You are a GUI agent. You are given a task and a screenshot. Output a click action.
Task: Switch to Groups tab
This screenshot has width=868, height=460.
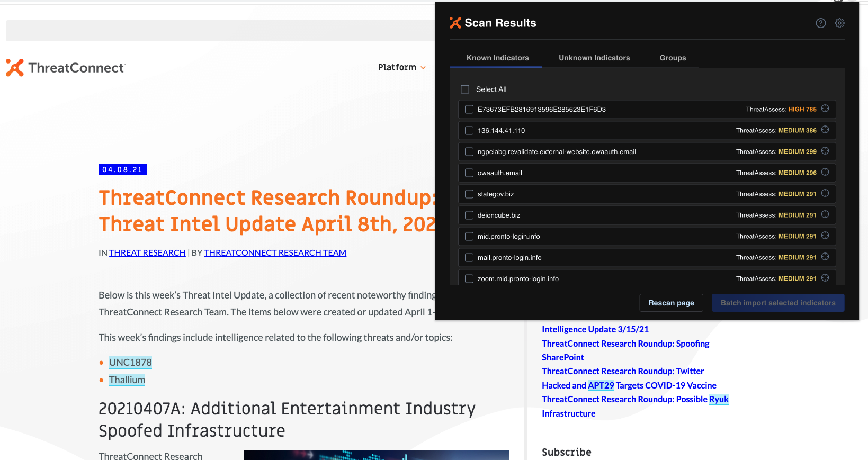[x=673, y=58]
